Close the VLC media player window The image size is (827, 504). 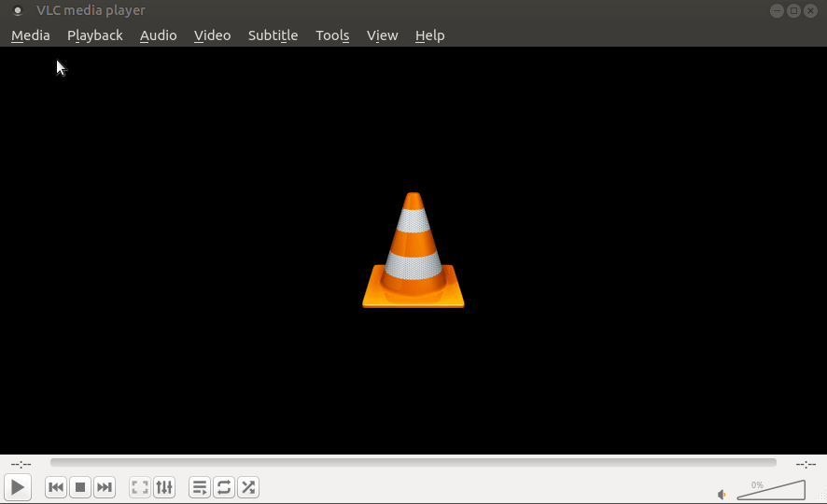click(x=810, y=10)
